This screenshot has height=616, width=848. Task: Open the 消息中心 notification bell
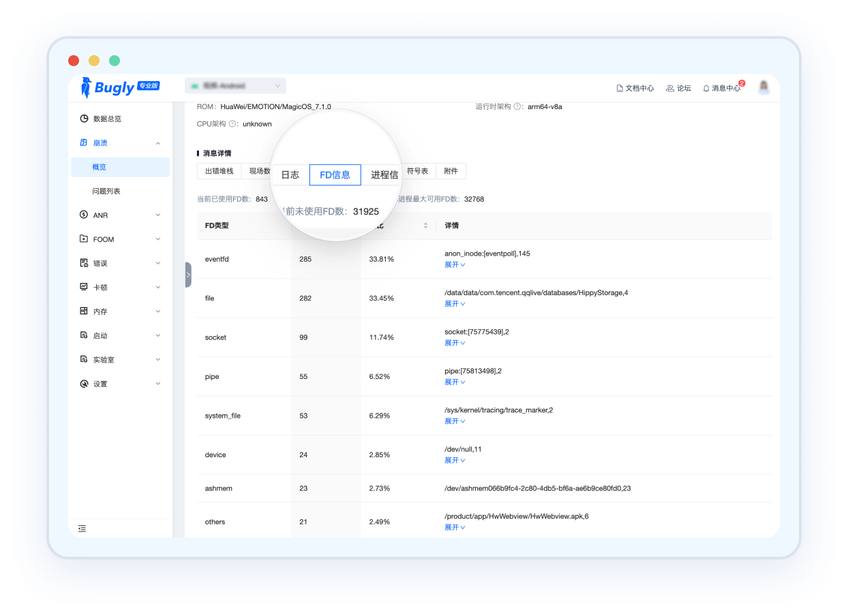click(706, 89)
